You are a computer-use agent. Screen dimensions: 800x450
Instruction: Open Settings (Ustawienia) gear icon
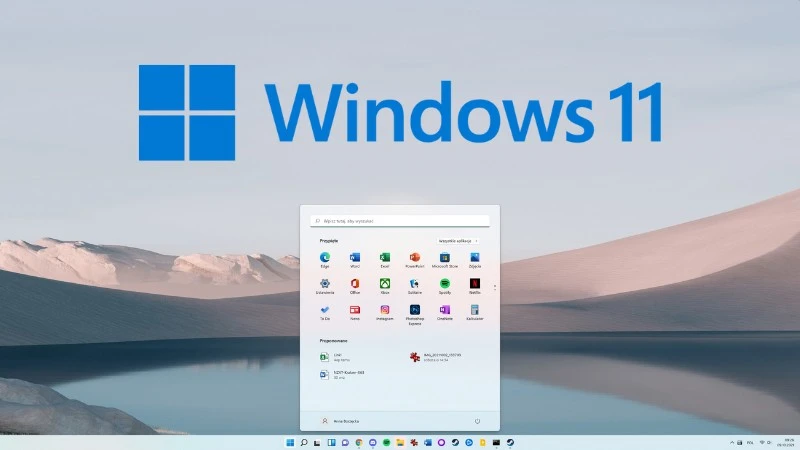(x=324, y=286)
